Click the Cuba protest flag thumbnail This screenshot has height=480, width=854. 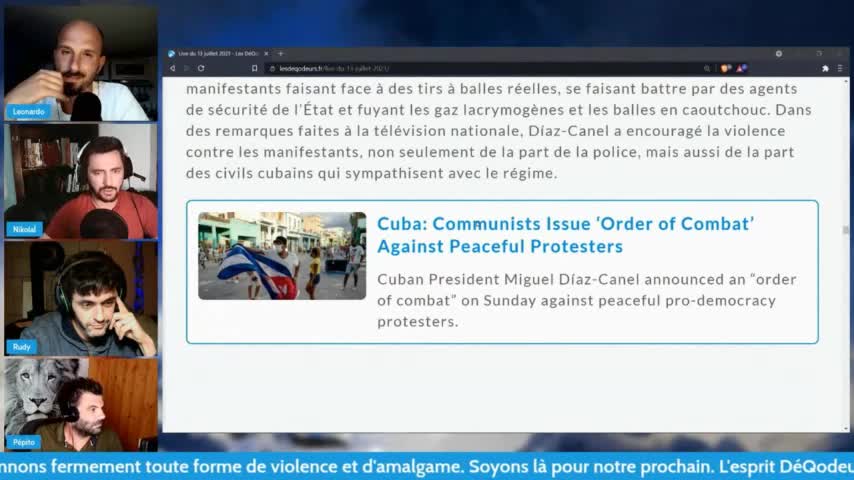tap(282, 256)
